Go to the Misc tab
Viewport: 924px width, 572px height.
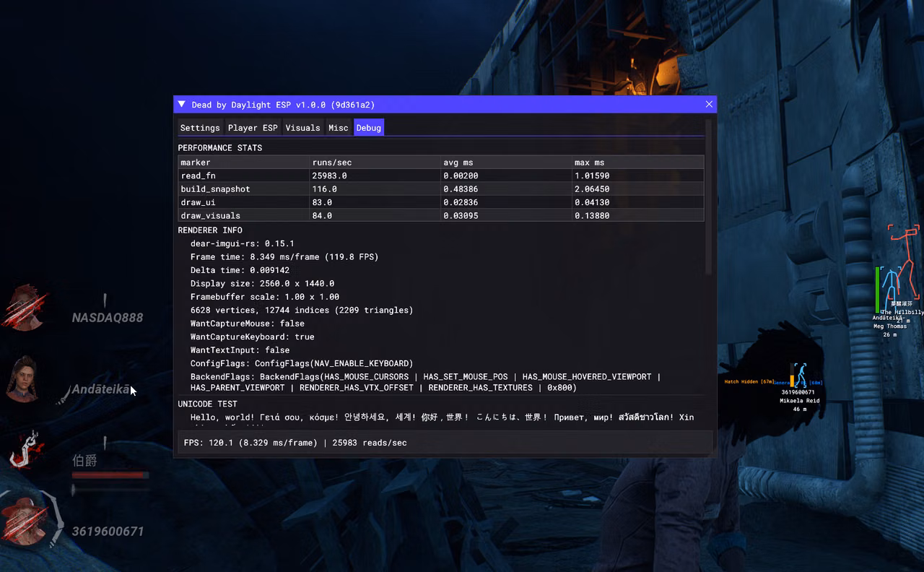tap(339, 128)
